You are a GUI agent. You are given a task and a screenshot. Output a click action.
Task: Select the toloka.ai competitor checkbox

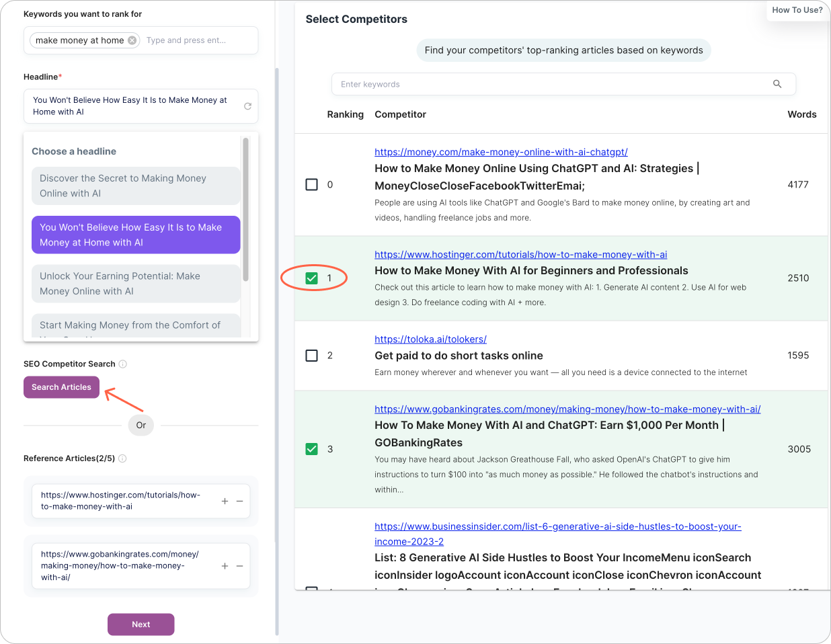point(311,355)
